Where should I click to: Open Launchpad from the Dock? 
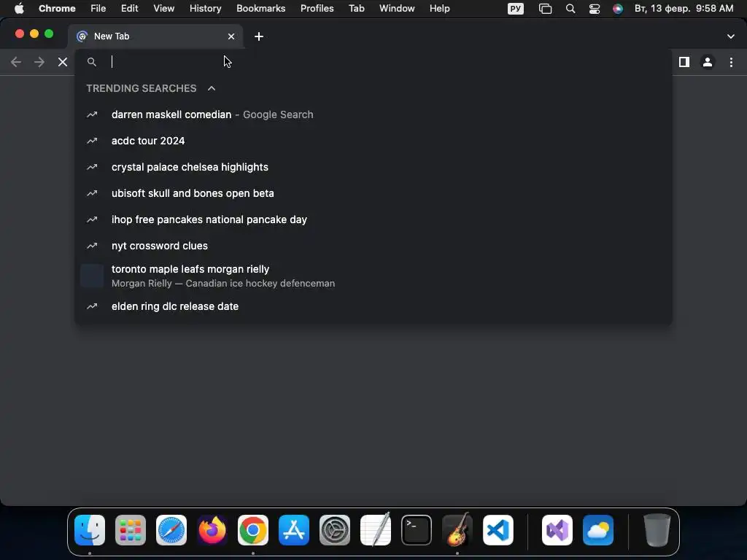click(x=131, y=530)
